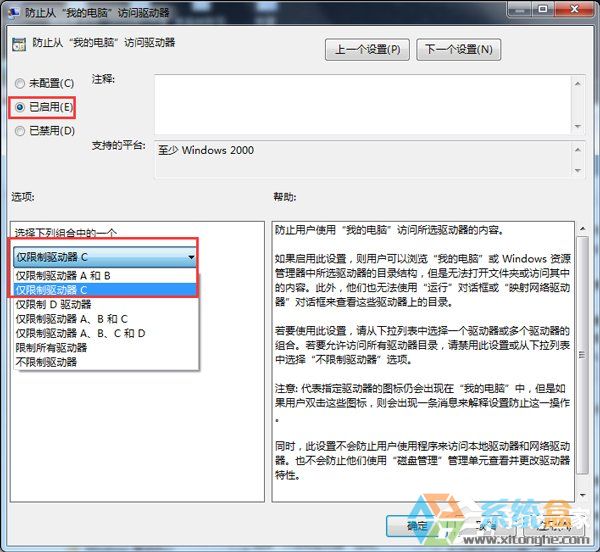Viewport: 600px width, 552px height.
Task: Click the policy setting icon beside title
Action: pyautogui.click(x=19, y=45)
